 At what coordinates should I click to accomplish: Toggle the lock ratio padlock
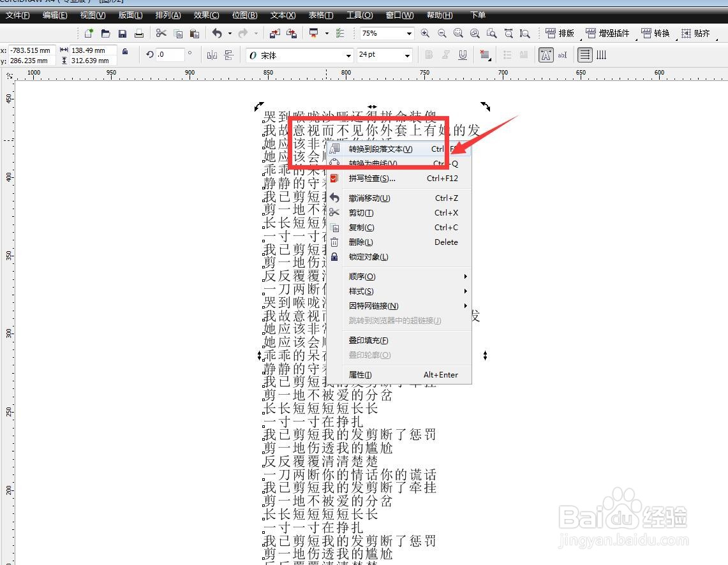(x=125, y=52)
